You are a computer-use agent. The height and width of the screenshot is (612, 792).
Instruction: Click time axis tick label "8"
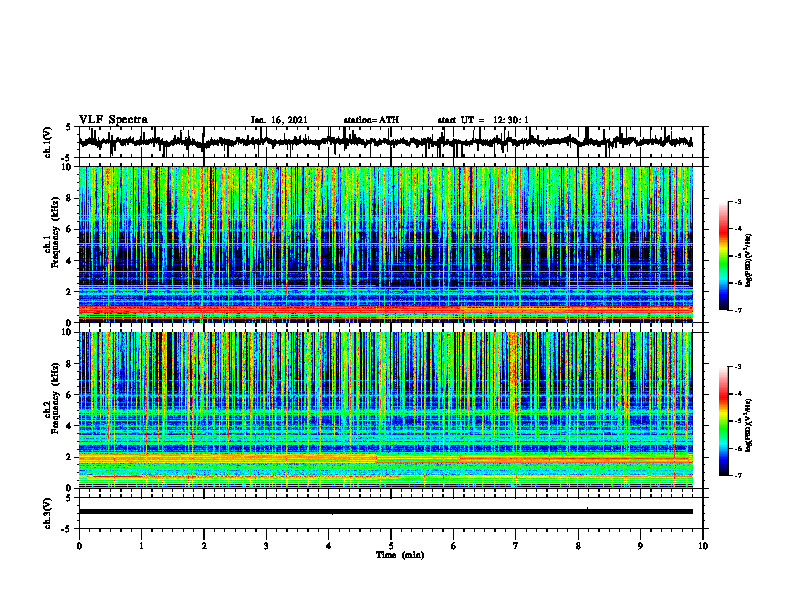pos(578,546)
